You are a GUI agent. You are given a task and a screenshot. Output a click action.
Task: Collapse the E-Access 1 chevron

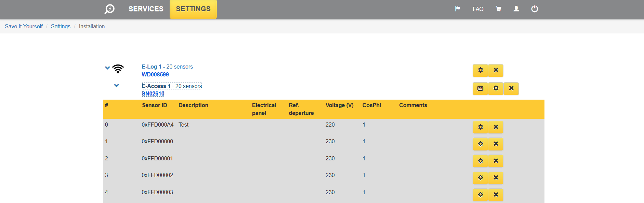(x=117, y=86)
